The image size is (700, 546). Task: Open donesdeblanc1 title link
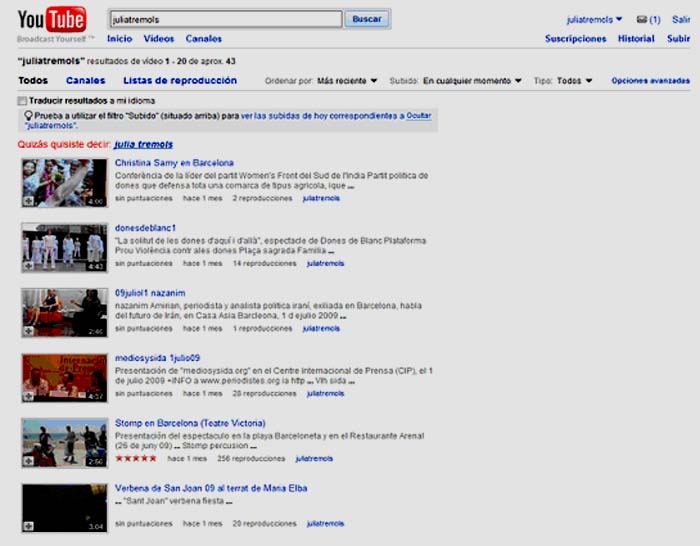(x=146, y=228)
